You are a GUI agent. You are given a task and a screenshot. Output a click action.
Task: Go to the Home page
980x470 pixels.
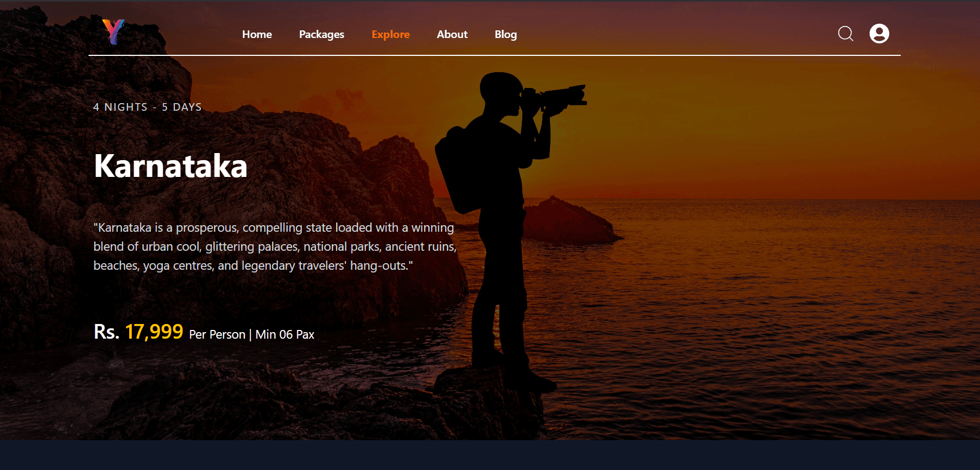tap(257, 34)
